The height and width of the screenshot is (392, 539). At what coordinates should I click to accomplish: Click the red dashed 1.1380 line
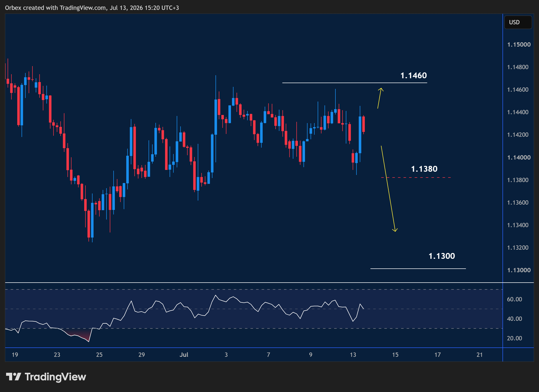point(416,178)
